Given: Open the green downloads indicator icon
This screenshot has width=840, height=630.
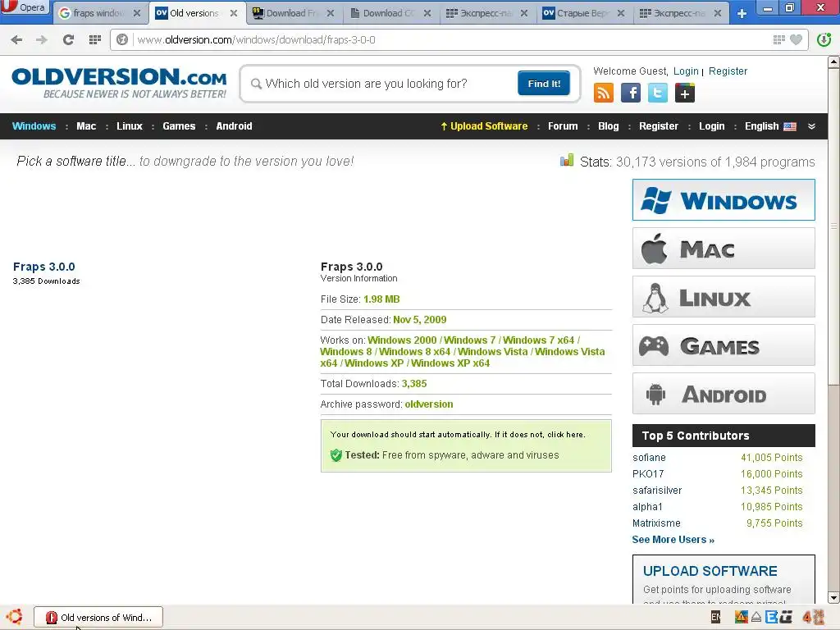Looking at the screenshot, I should click(824, 39).
